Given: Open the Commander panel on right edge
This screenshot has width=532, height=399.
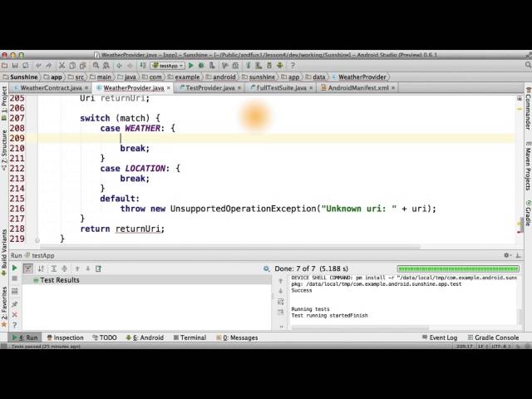Looking at the screenshot, I should point(529,108).
